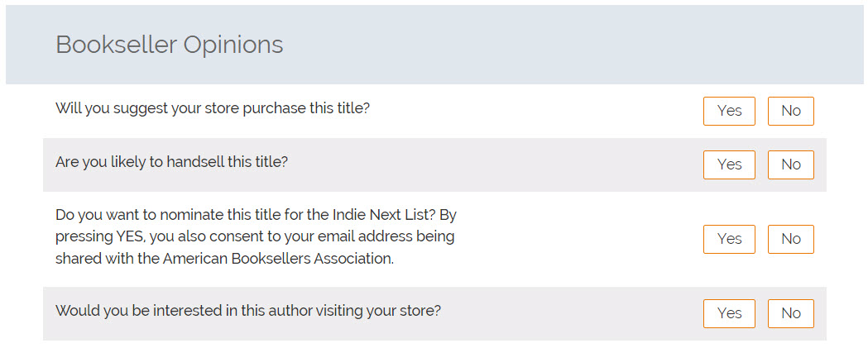
Task: Choose No for author store visit interest
Action: coord(790,313)
